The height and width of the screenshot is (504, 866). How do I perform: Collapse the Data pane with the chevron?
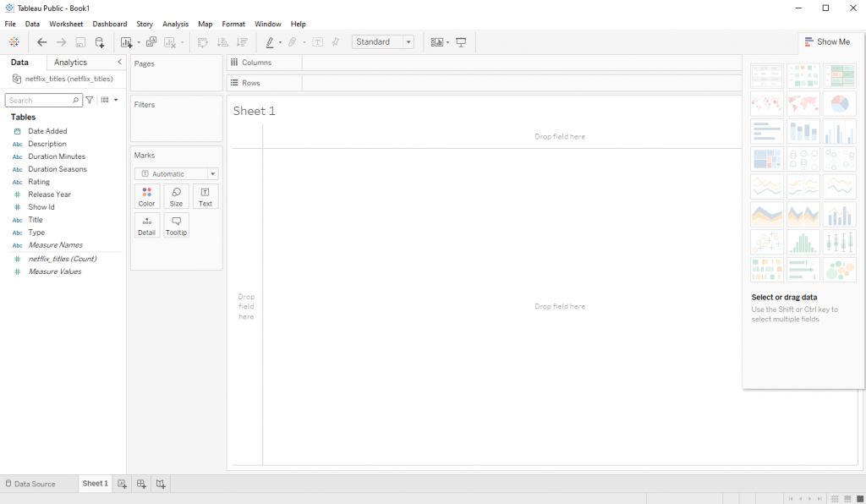click(x=119, y=62)
